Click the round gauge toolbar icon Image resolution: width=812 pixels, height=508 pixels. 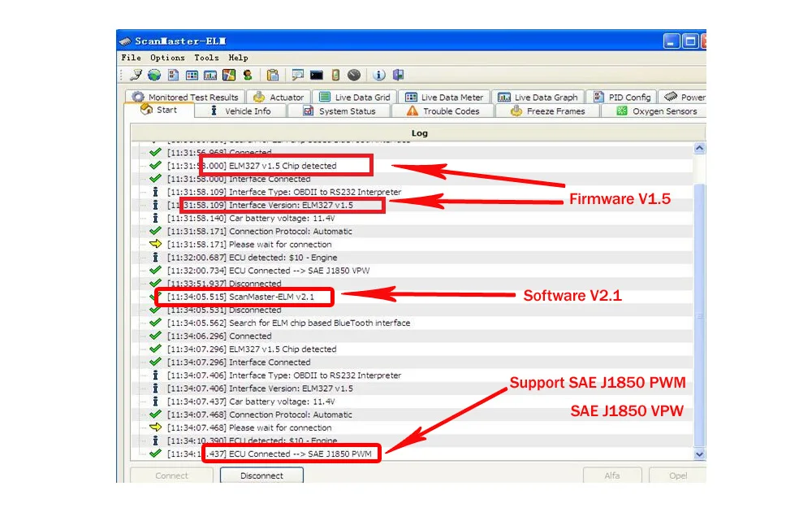pyautogui.click(x=354, y=75)
